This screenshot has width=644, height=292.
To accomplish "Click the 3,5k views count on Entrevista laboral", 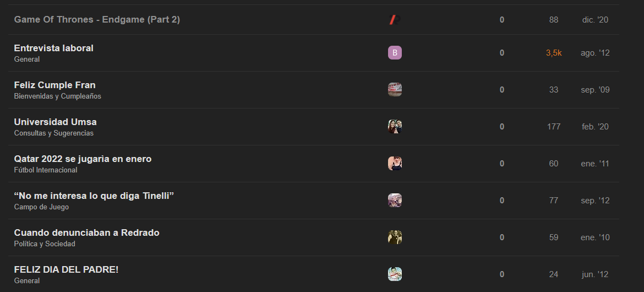I will click(x=554, y=53).
